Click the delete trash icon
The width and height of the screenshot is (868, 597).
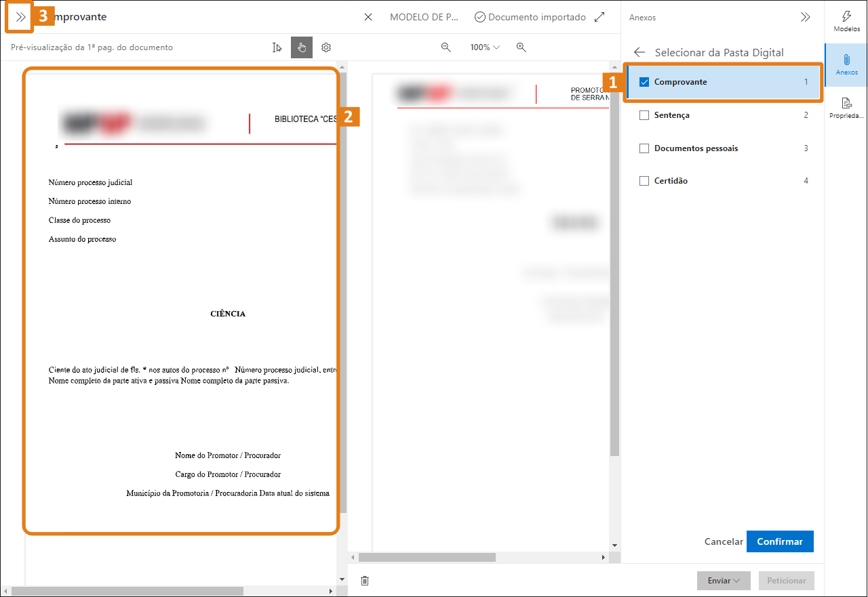[364, 581]
